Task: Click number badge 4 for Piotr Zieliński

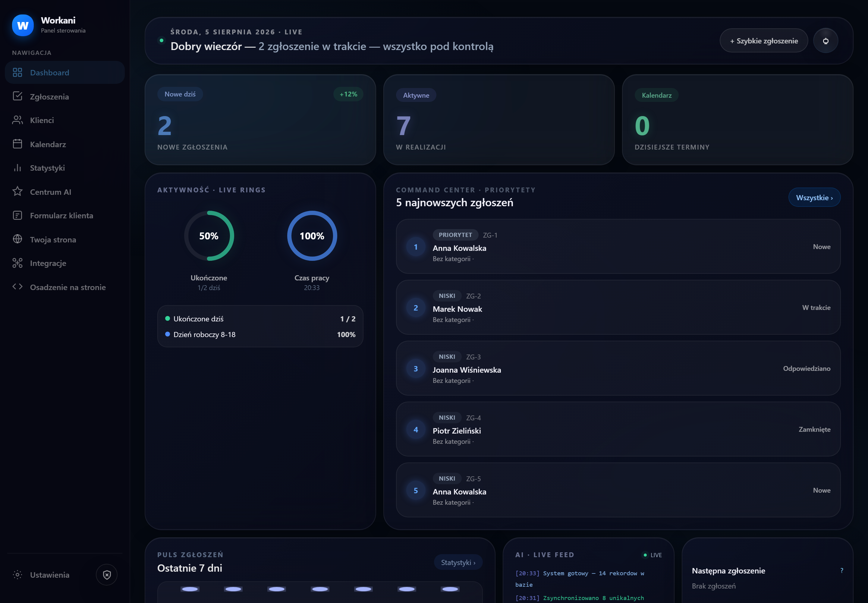Action: click(416, 429)
